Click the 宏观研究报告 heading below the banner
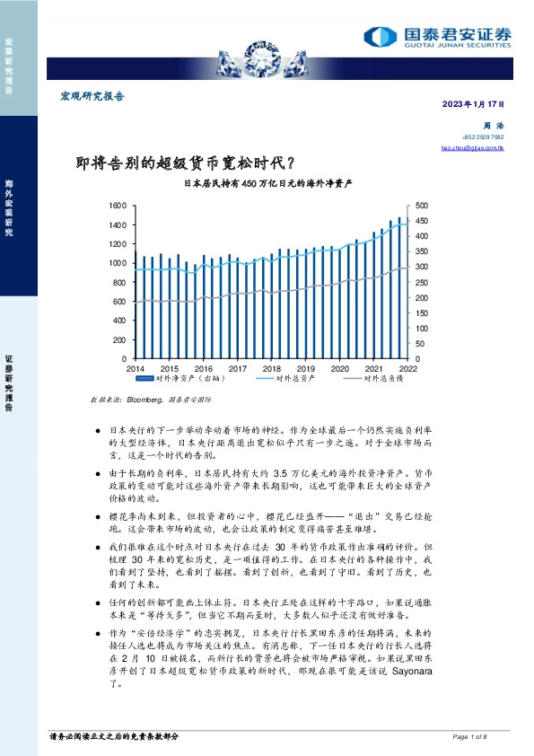The height and width of the screenshot is (756, 534). click(x=92, y=96)
